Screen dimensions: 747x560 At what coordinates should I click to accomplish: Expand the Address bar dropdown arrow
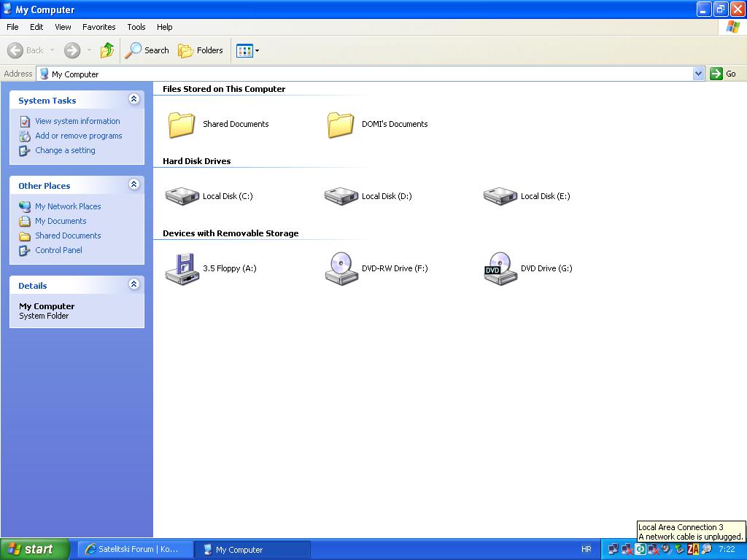click(x=698, y=74)
